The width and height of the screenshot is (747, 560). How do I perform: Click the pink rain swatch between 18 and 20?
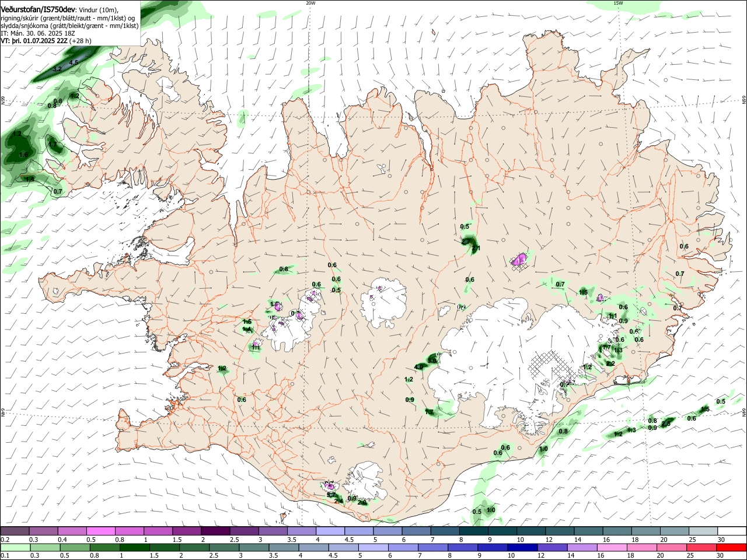(x=642, y=547)
